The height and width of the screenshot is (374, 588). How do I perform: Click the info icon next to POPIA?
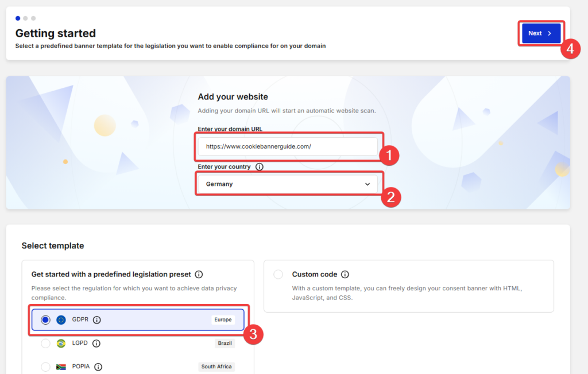click(x=98, y=367)
